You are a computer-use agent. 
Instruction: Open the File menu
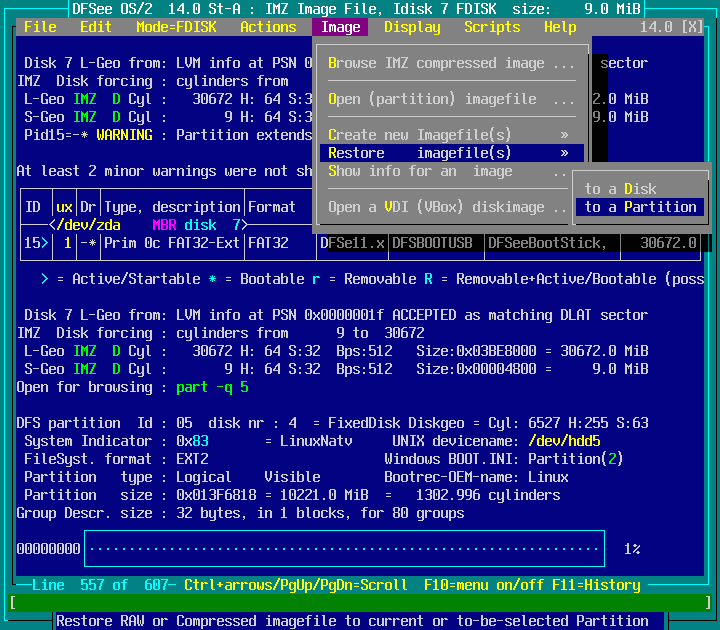coord(40,27)
